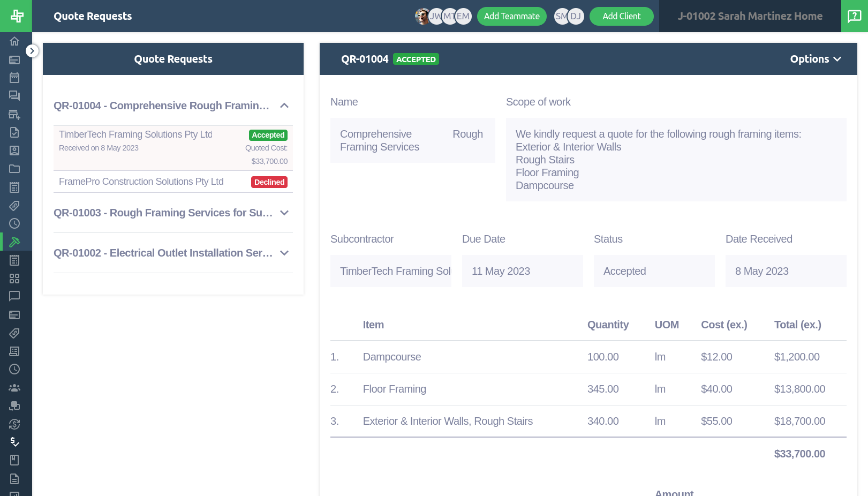Screen dimensions: 868x496
Task: Click the help question mark icon
Action: click(854, 16)
